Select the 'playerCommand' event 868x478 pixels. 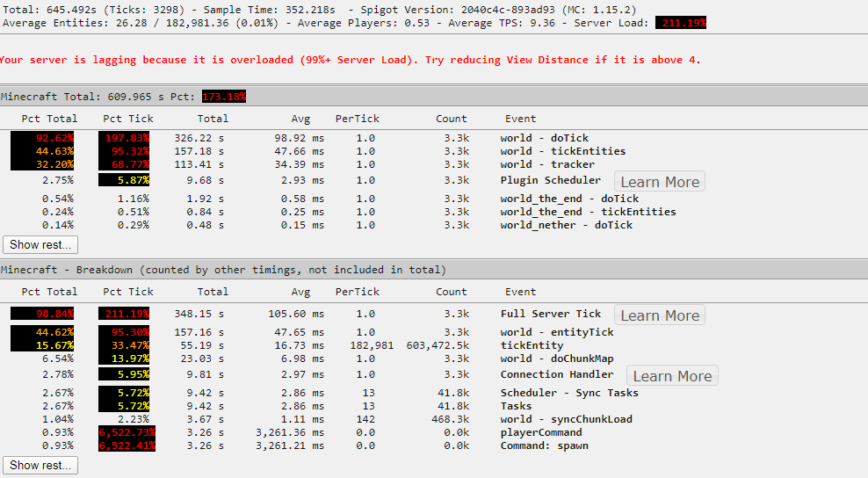coord(541,432)
